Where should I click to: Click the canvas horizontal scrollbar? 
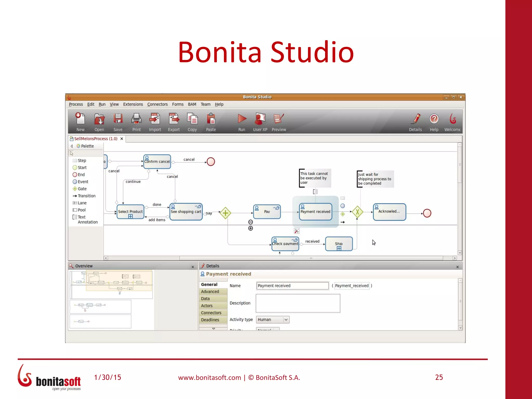311,258
